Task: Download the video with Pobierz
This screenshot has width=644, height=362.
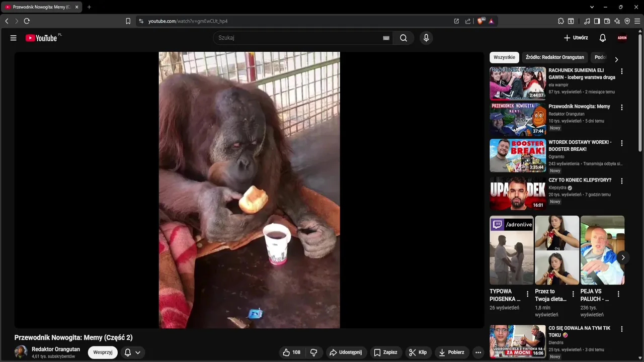Action: 452,352
